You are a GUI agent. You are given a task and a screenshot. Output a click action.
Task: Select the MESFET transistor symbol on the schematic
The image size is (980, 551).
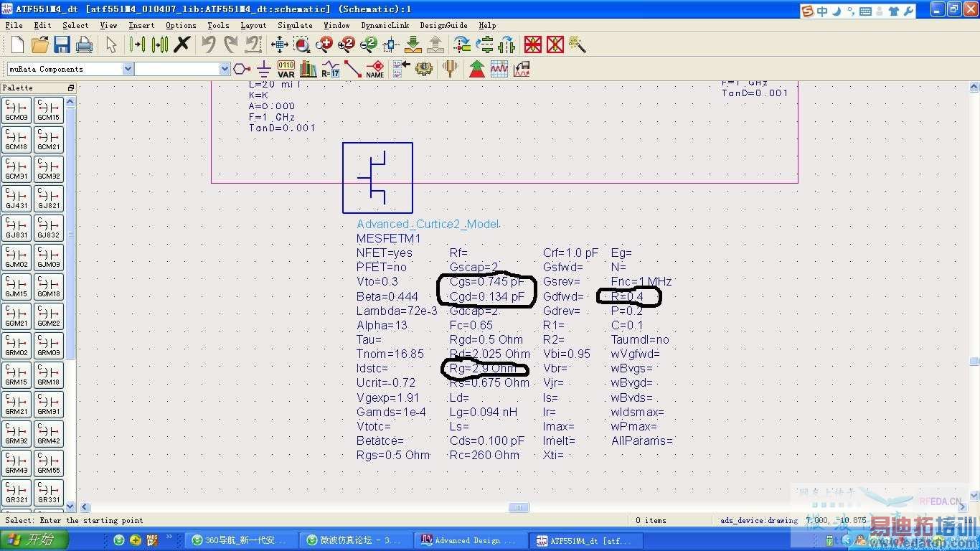click(377, 177)
